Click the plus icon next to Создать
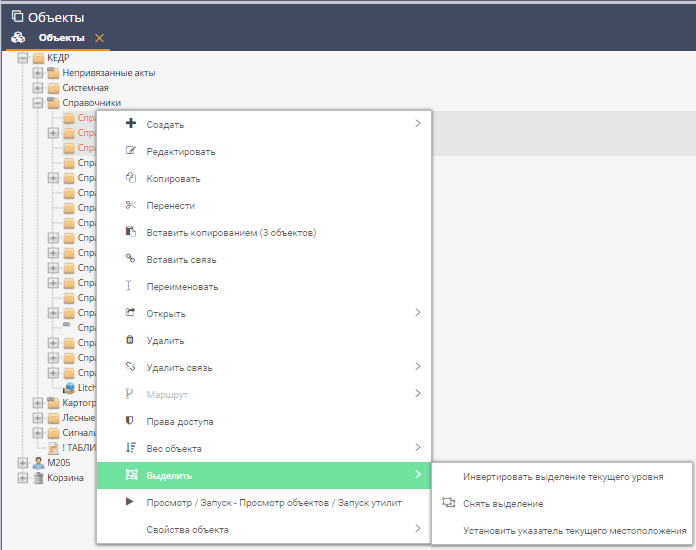The image size is (696, 550). click(130, 124)
